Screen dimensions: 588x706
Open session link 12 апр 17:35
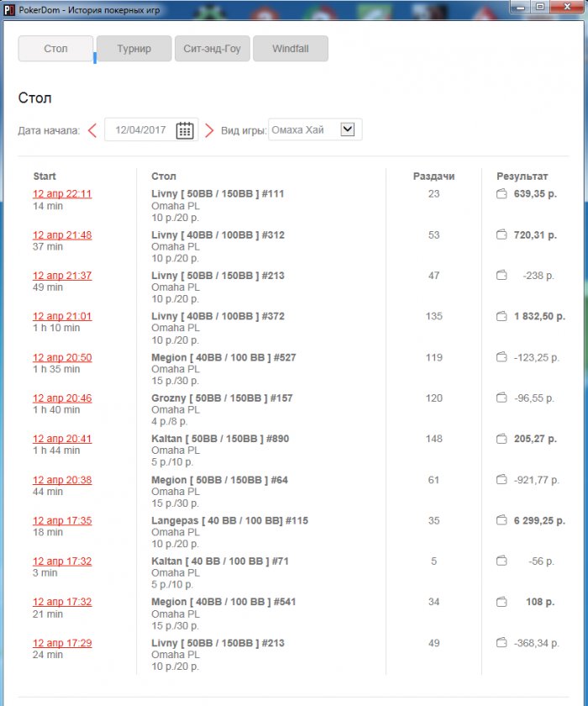point(62,521)
